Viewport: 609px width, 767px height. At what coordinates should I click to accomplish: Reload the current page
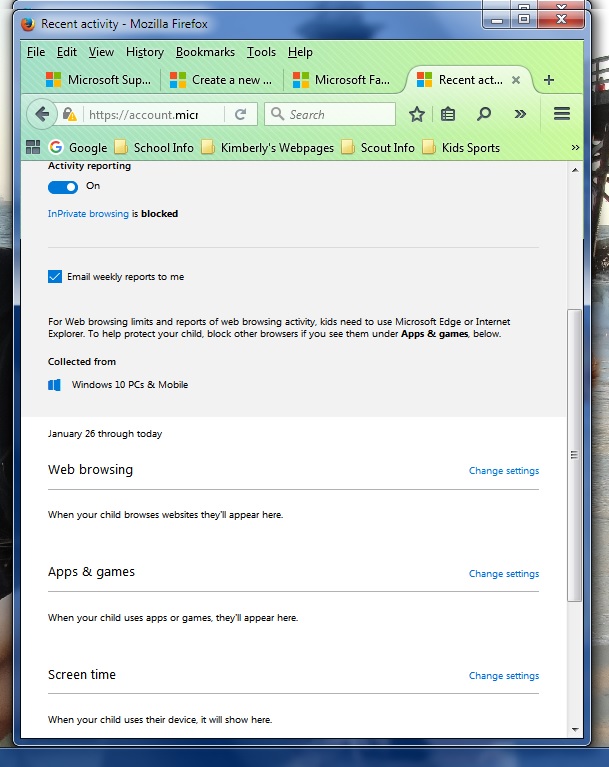point(240,114)
